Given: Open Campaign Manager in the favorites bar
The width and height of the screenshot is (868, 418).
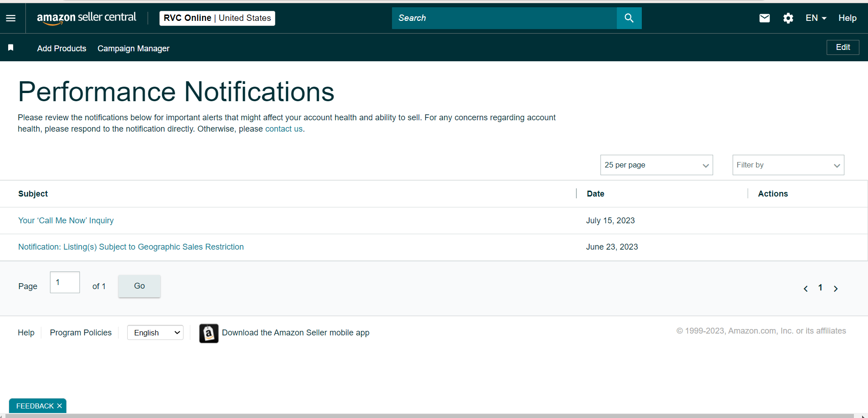Looking at the screenshot, I should pyautogui.click(x=134, y=49).
